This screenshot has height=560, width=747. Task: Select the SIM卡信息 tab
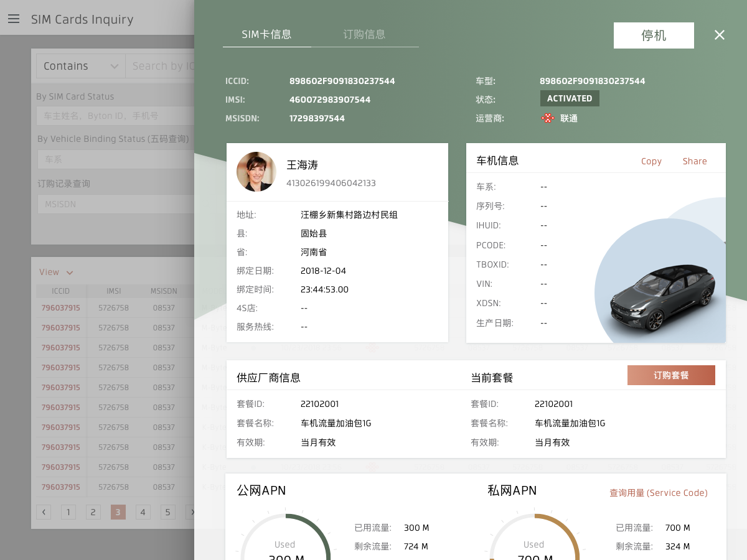tap(266, 34)
